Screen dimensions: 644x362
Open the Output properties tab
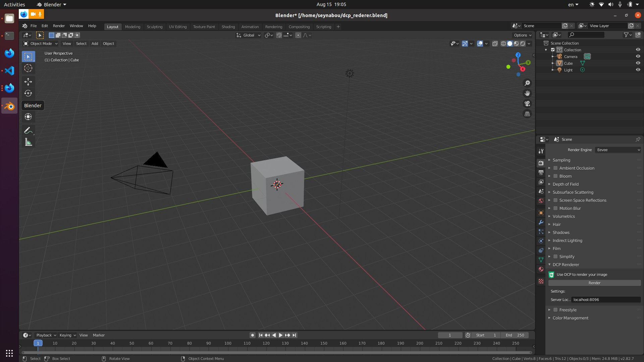click(x=541, y=173)
